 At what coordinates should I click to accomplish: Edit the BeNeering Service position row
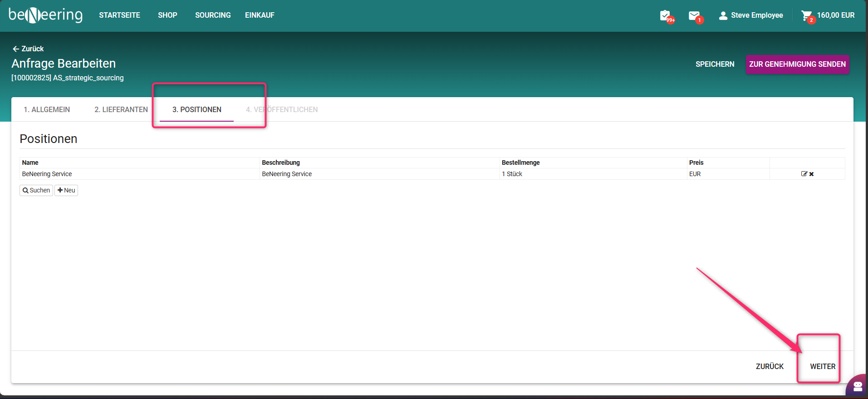point(804,174)
